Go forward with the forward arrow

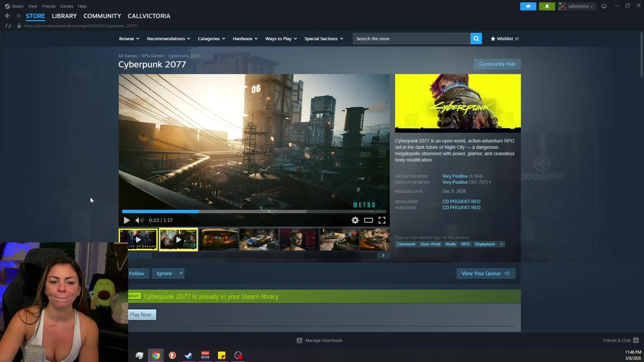18,16
